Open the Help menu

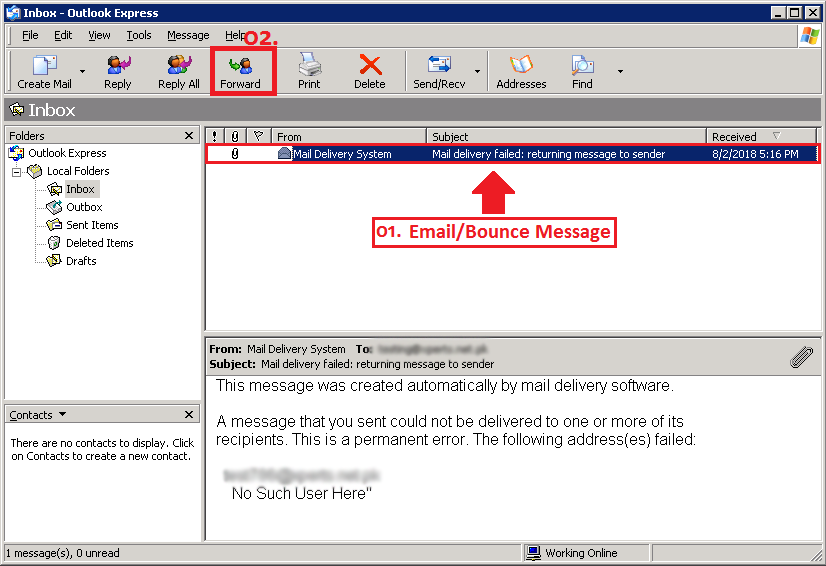click(234, 35)
